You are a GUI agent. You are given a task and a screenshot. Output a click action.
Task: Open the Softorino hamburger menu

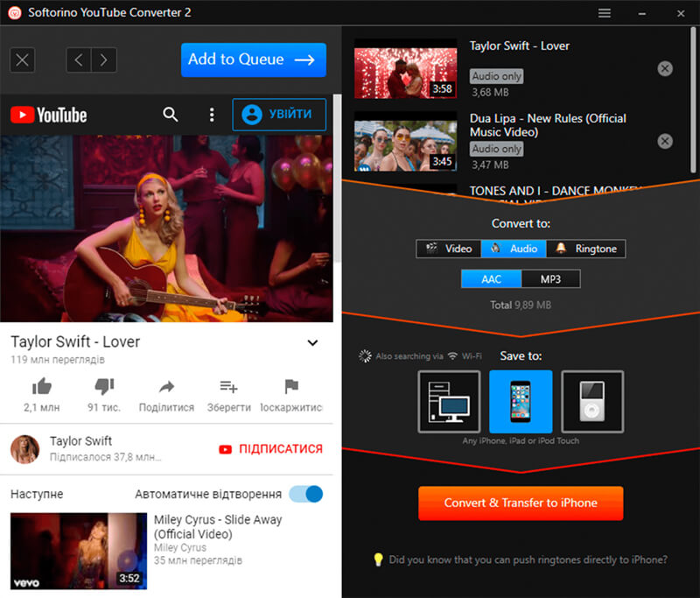pyautogui.click(x=604, y=13)
